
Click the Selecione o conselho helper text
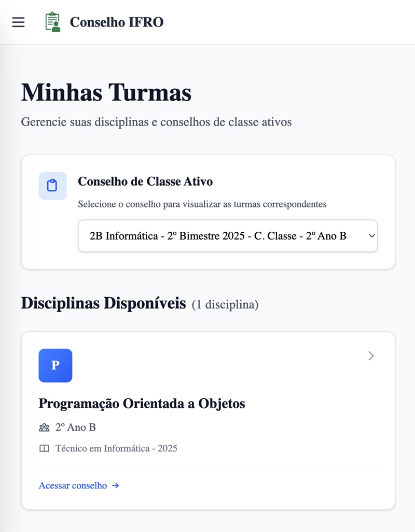[202, 204]
